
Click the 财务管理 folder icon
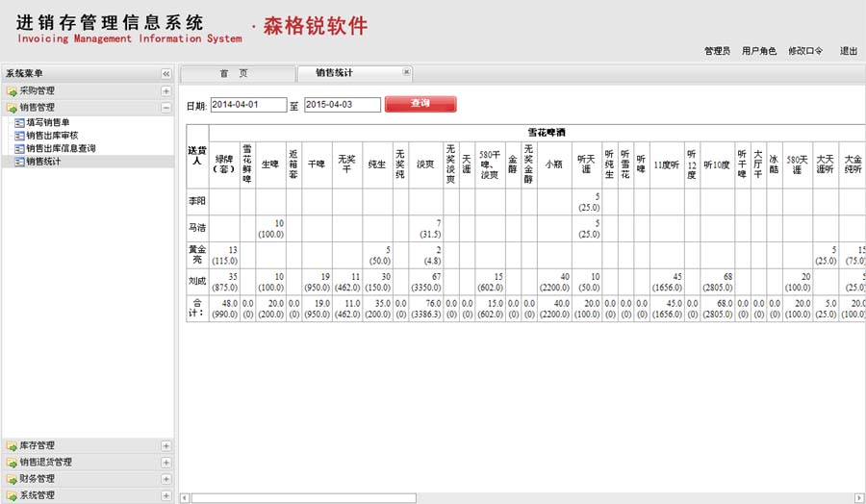[x=12, y=479]
